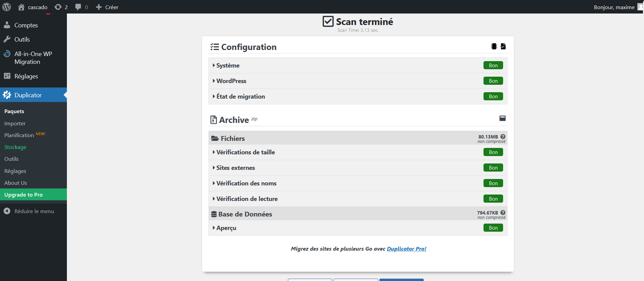Follow the Duplicator Pro! link
644x281 pixels.
[x=406, y=249]
